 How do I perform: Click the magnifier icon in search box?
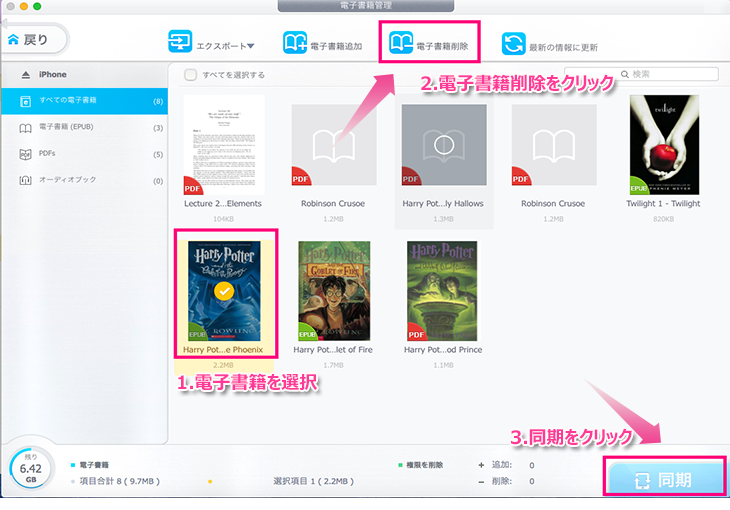pos(625,74)
